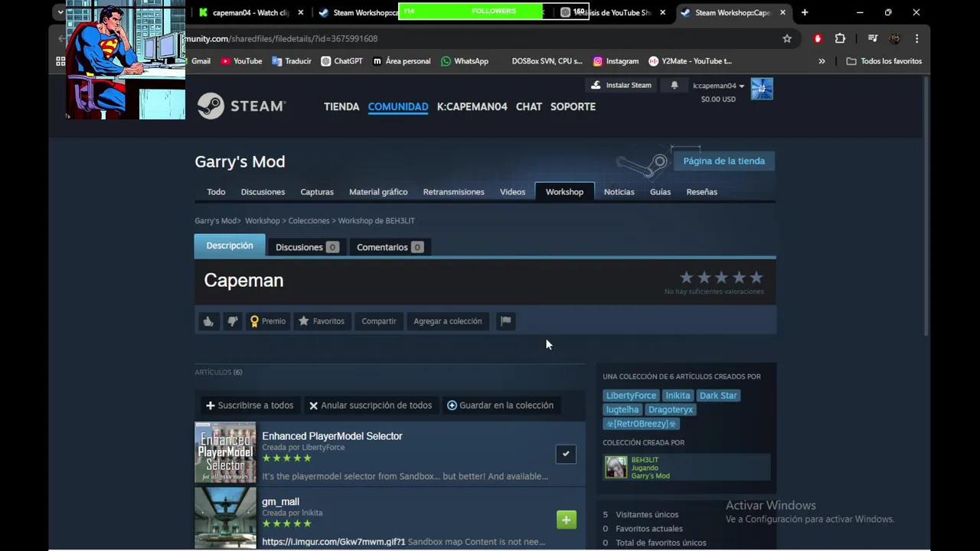
Task: Select the Workshop tab
Action: pos(564,192)
